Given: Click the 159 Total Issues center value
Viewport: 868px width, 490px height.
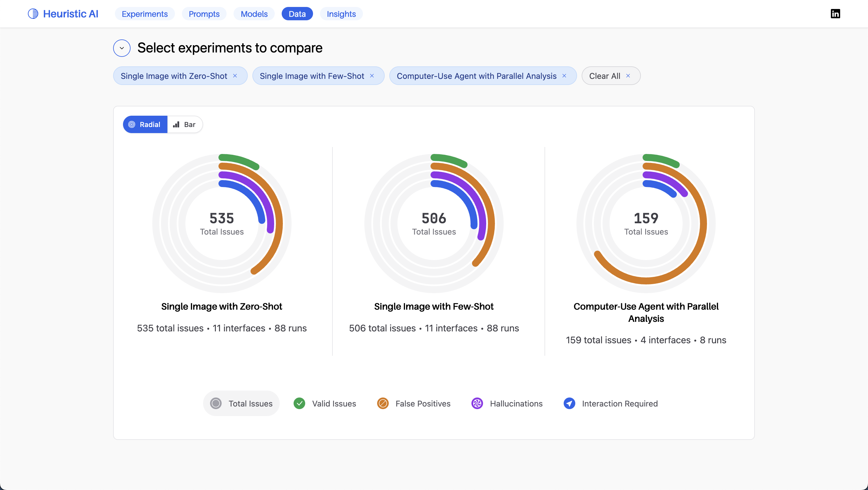Looking at the screenshot, I should [x=646, y=218].
